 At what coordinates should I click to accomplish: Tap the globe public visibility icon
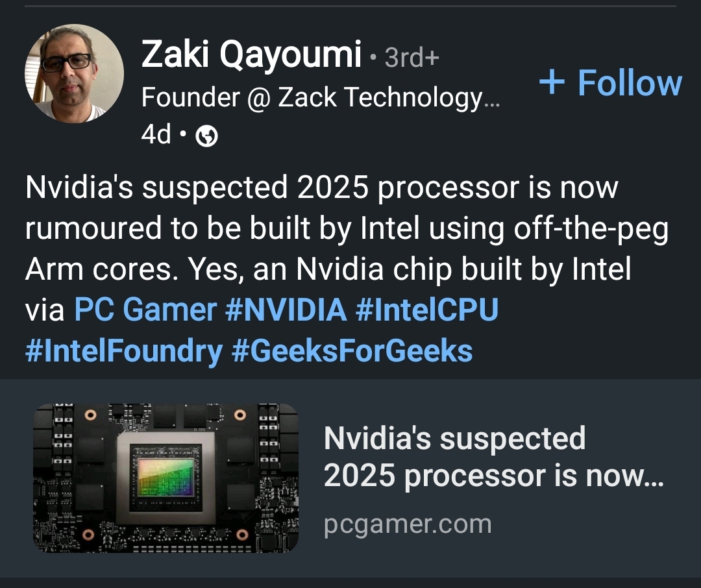[x=206, y=136]
